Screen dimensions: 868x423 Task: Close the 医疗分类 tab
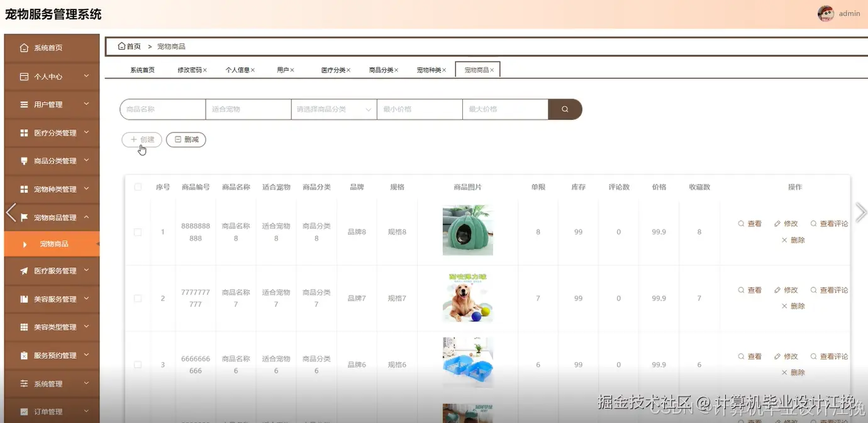click(348, 70)
